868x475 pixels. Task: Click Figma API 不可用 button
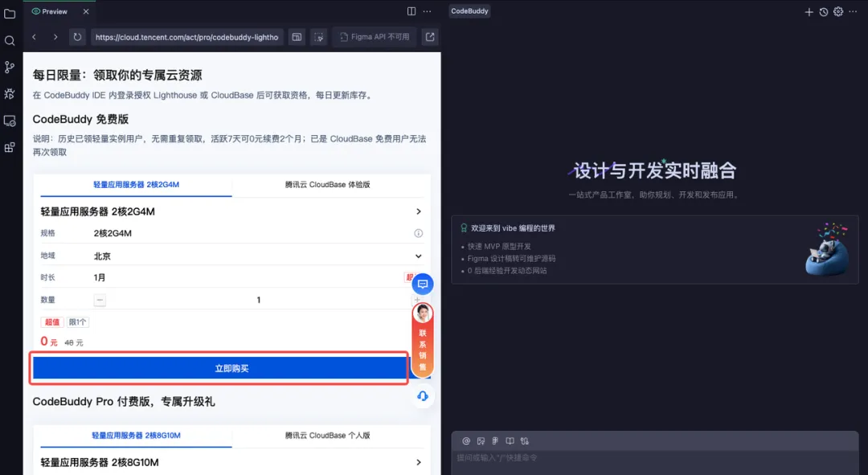click(x=375, y=37)
